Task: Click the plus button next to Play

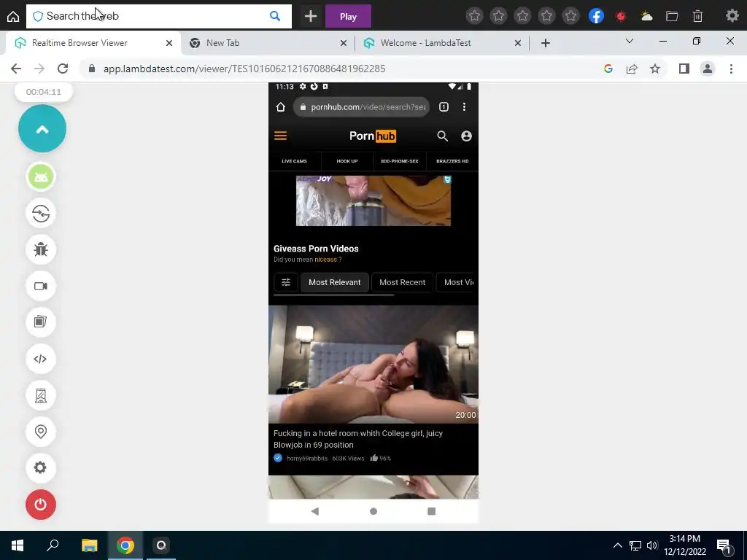Action: click(311, 16)
